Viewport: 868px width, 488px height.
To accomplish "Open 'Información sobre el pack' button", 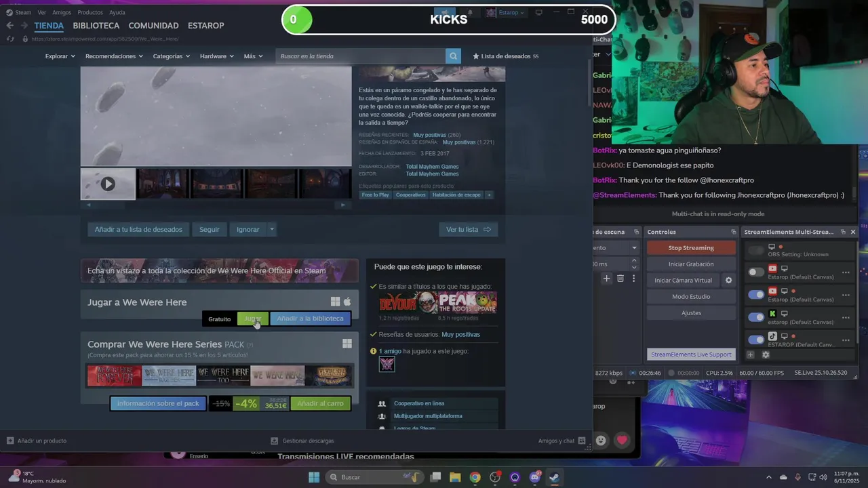I will (x=158, y=403).
